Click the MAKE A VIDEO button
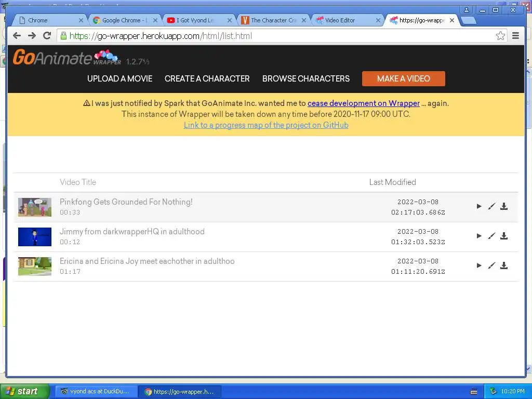This screenshot has height=399, width=532. [x=403, y=79]
